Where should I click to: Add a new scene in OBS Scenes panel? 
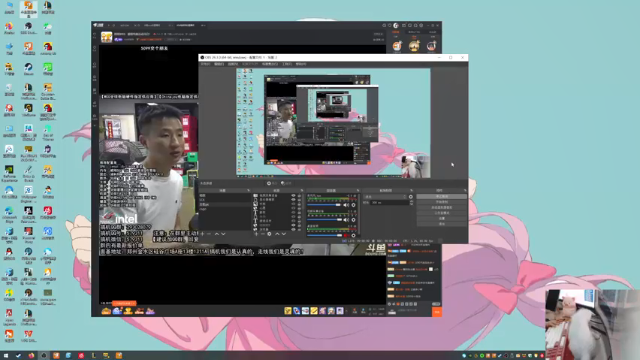[202, 234]
